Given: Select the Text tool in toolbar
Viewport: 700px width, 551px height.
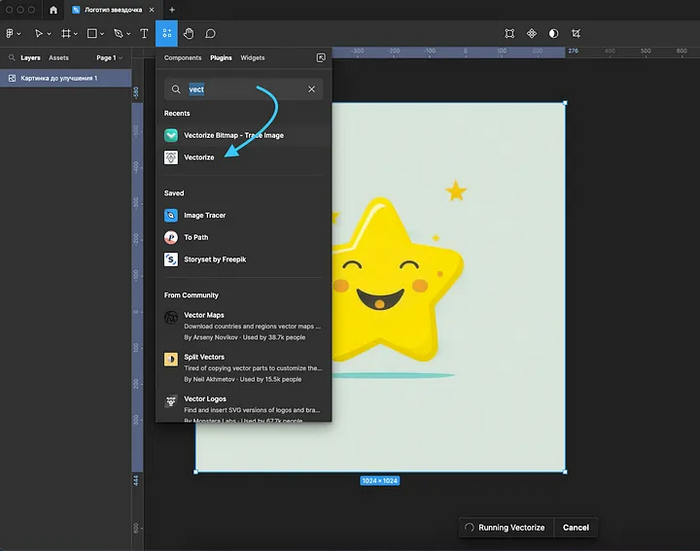Looking at the screenshot, I should coord(143,33).
